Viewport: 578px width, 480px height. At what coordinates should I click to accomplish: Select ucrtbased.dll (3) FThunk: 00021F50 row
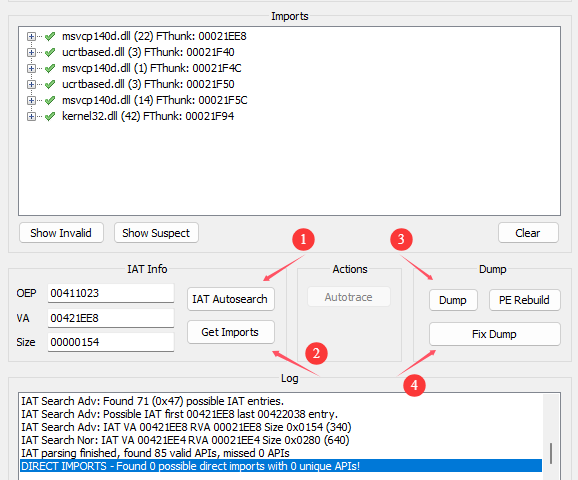pos(148,84)
